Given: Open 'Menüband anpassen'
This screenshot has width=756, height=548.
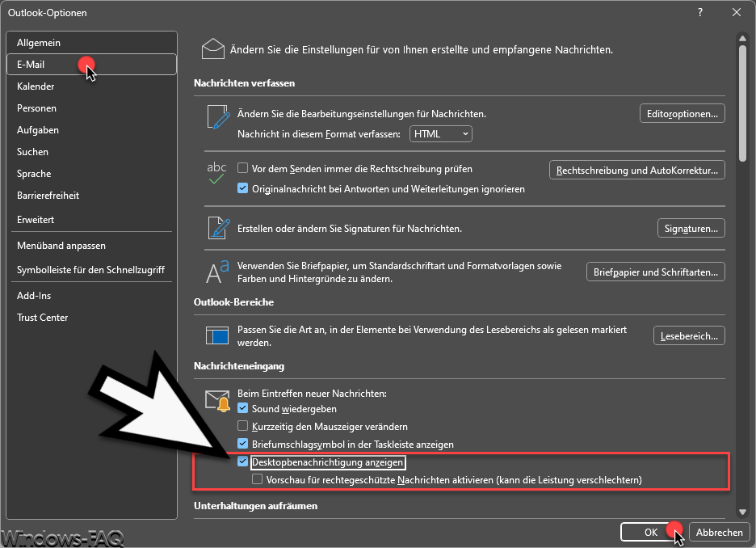Looking at the screenshot, I should coord(91,246).
